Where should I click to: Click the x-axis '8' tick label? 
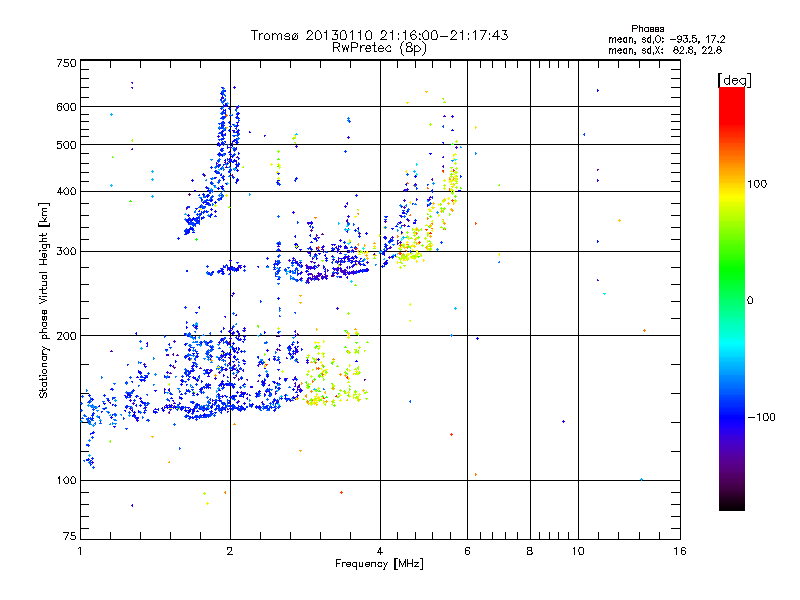coord(530,551)
